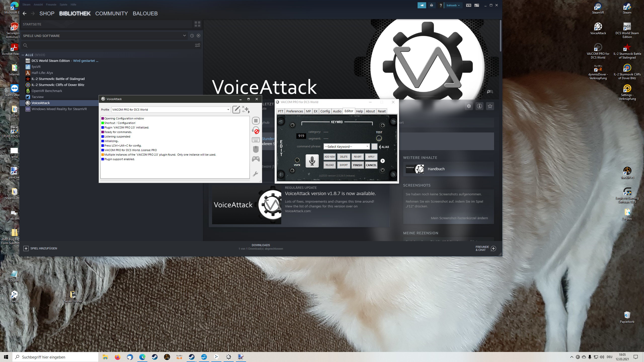Image resolution: width=644 pixels, height=362 pixels.
Task: Open the Profile dropdown in VoiceAttack
Action: (171, 110)
